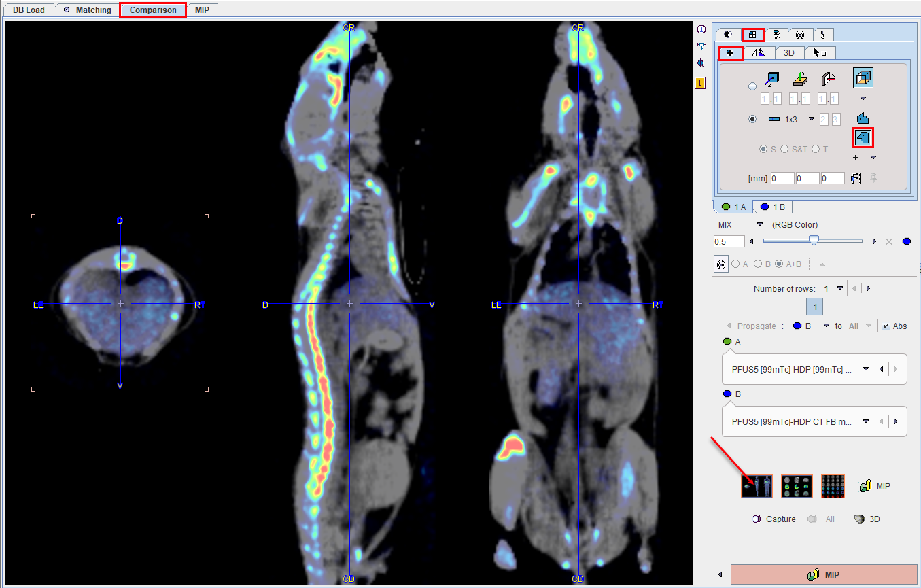Click the crosshair target icon beside the viewport

[x=701, y=63]
